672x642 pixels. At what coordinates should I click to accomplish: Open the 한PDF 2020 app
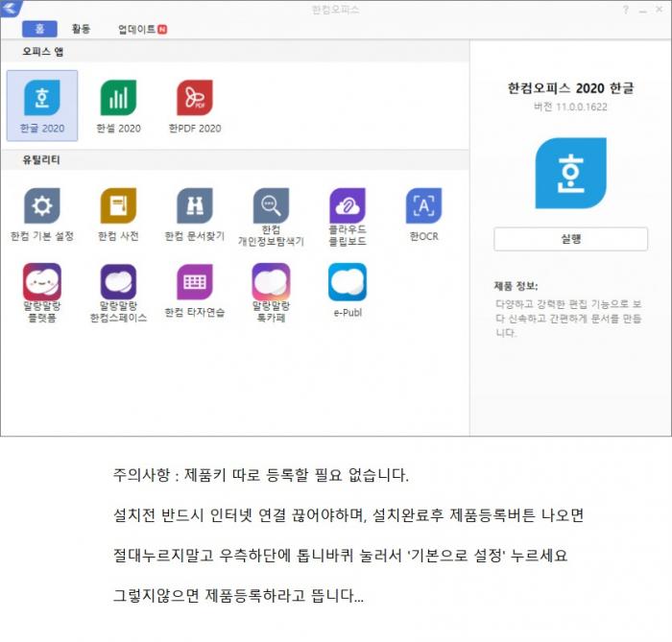[x=195, y=98]
